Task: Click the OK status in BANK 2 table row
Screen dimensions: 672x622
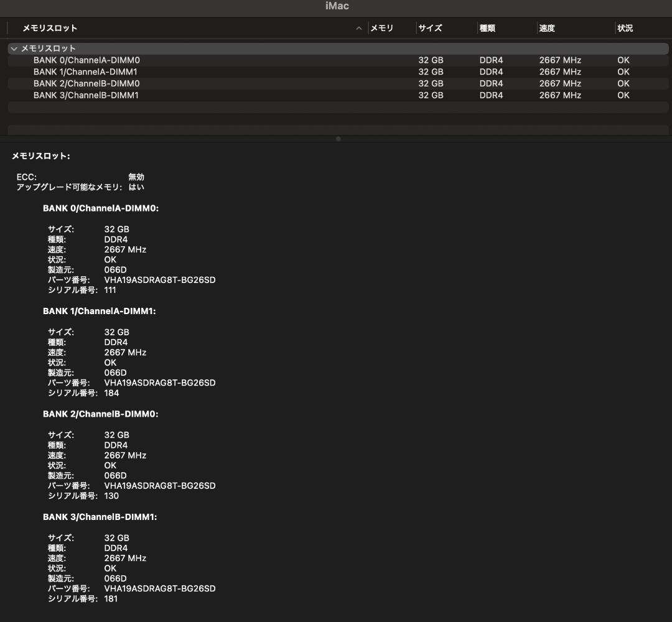Action: [x=623, y=83]
